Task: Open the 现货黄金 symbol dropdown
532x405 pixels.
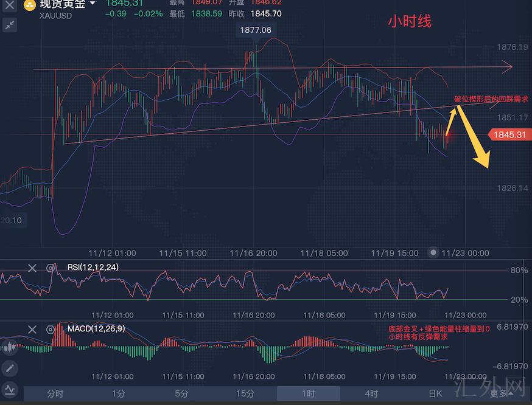Action: 93,4
